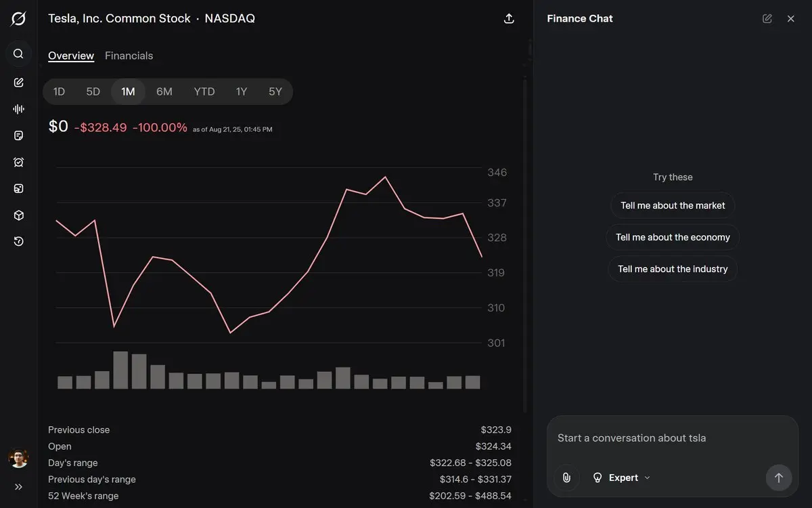Click the 'Try these' heading
Viewport: 812px width, 508px height.
(673, 177)
